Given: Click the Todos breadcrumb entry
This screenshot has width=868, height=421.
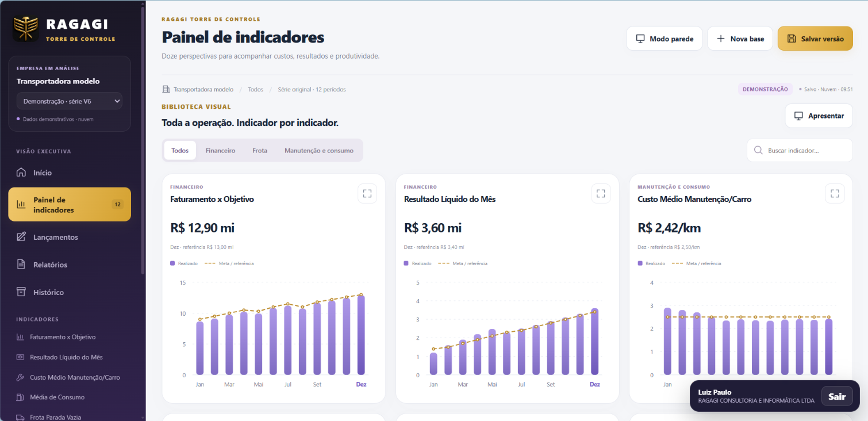Looking at the screenshot, I should (x=256, y=89).
